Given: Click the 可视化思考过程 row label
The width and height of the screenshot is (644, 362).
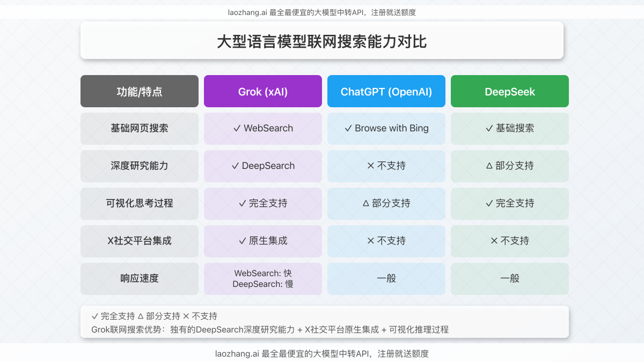Looking at the screenshot, I should coord(140,204).
